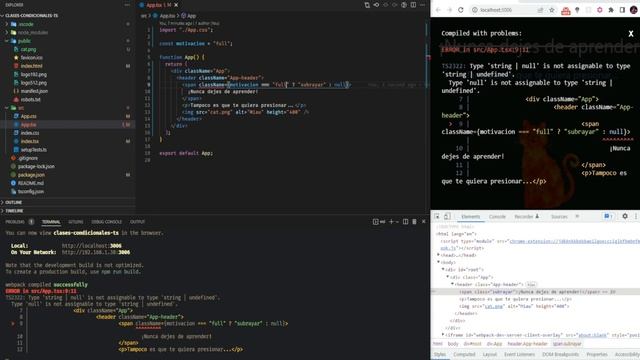Open Explorer panel more actions
The height and width of the screenshot is (360, 640).
point(127,5)
